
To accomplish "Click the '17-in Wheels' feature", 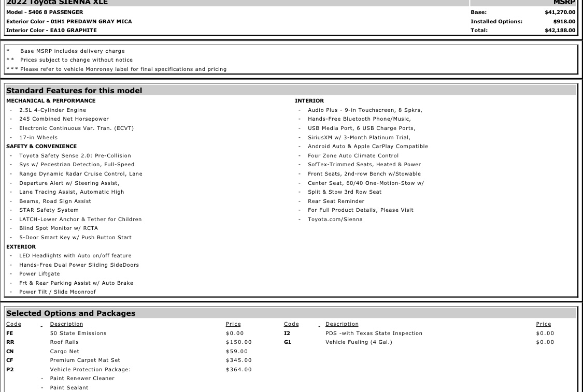I will tap(38, 137).
